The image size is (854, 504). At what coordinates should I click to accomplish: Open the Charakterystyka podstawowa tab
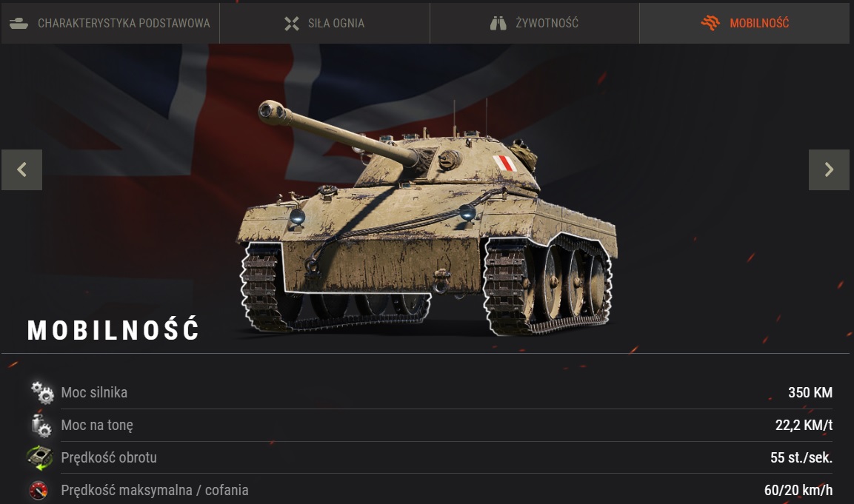click(110, 23)
